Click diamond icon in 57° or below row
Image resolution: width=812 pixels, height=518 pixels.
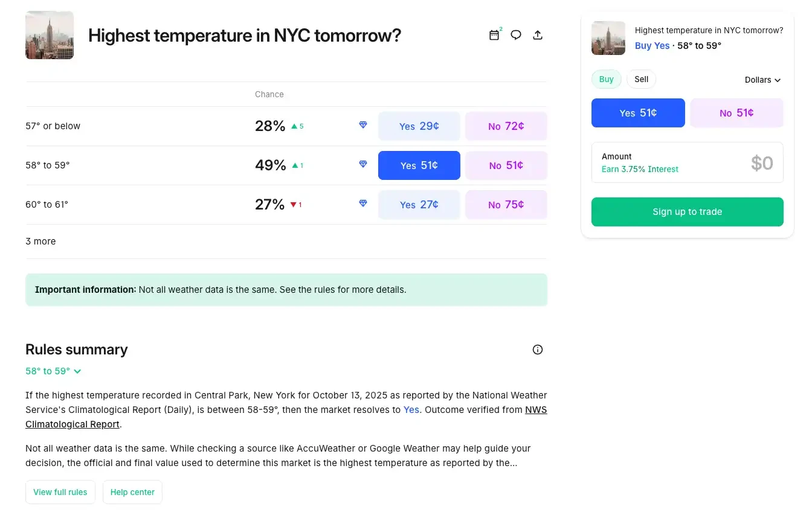pyautogui.click(x=363, y=125)
